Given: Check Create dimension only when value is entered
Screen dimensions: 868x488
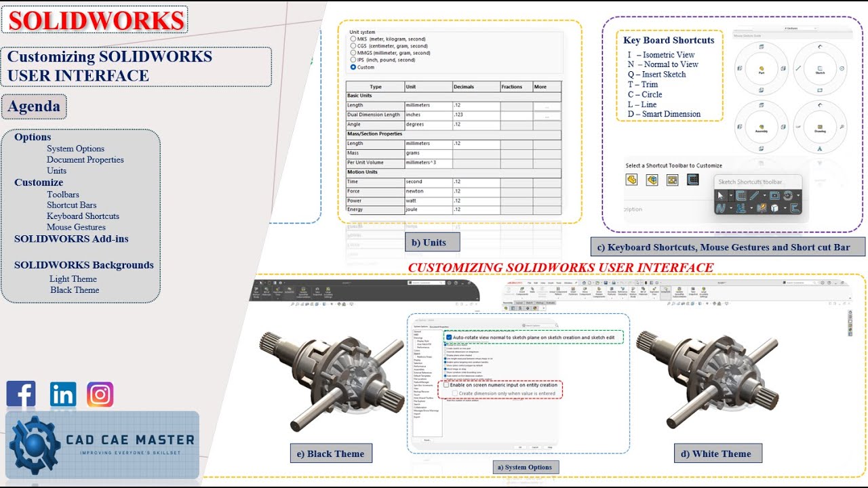Looking at the screenshot, I should click(454, 393).
